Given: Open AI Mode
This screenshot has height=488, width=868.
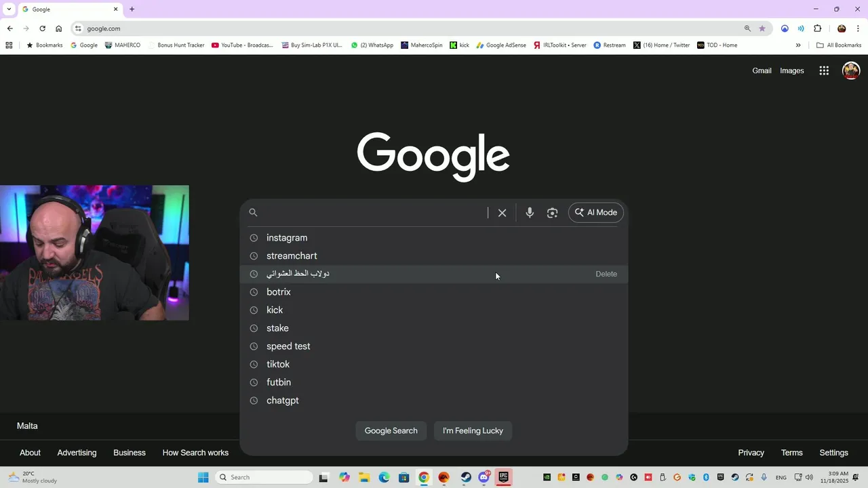Looking at the screenshot, I should [x=596, y=212].
